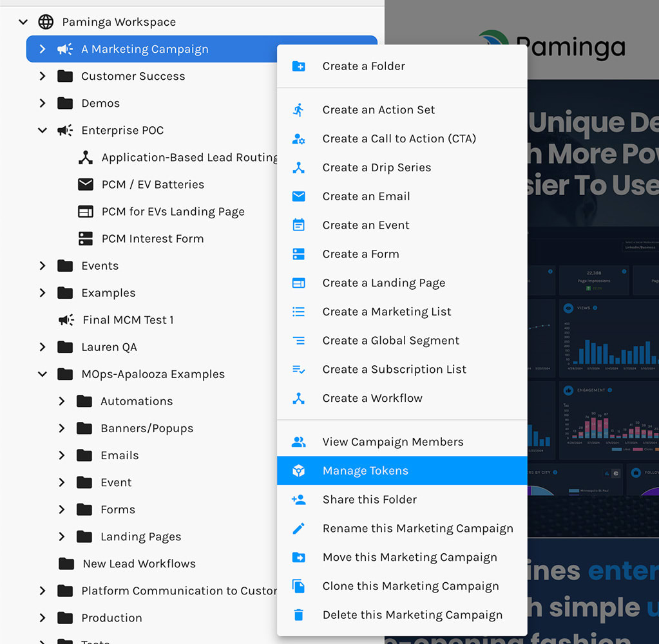Click the running figure Action Set icon
Screen dimensions: 659x644
298,110
